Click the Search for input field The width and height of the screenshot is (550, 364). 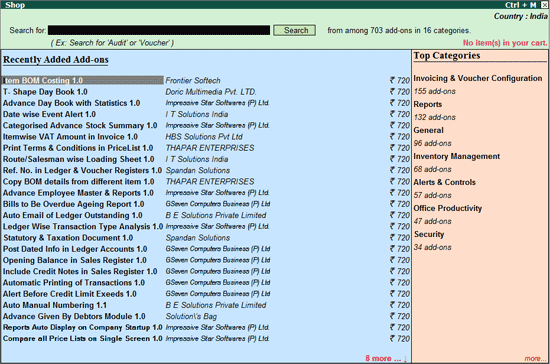tap(159, 30)
